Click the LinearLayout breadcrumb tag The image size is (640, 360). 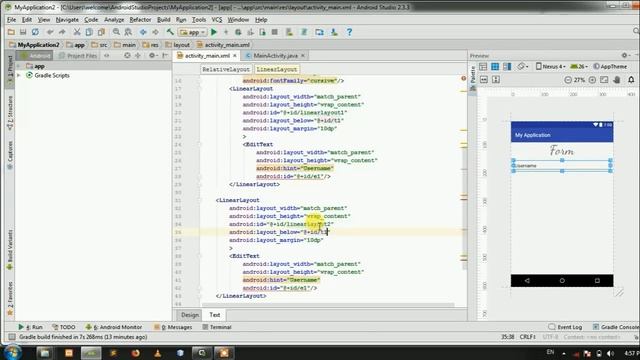277,69
